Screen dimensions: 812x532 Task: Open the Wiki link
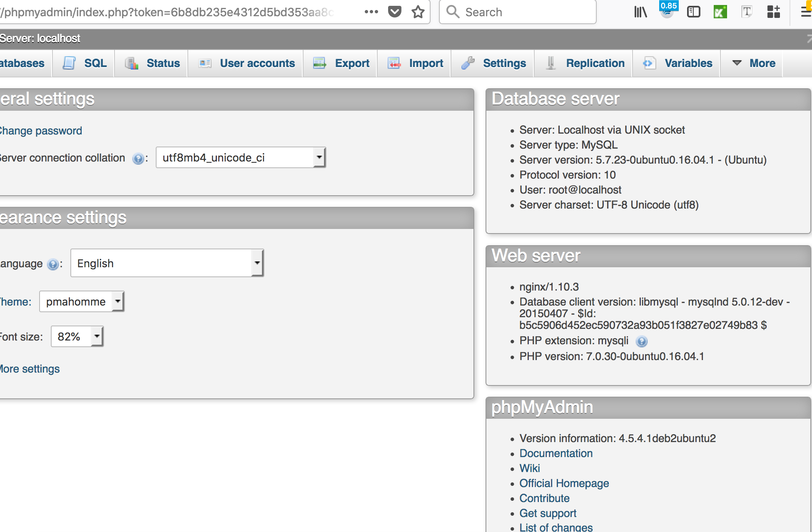[x=530, y=468]
